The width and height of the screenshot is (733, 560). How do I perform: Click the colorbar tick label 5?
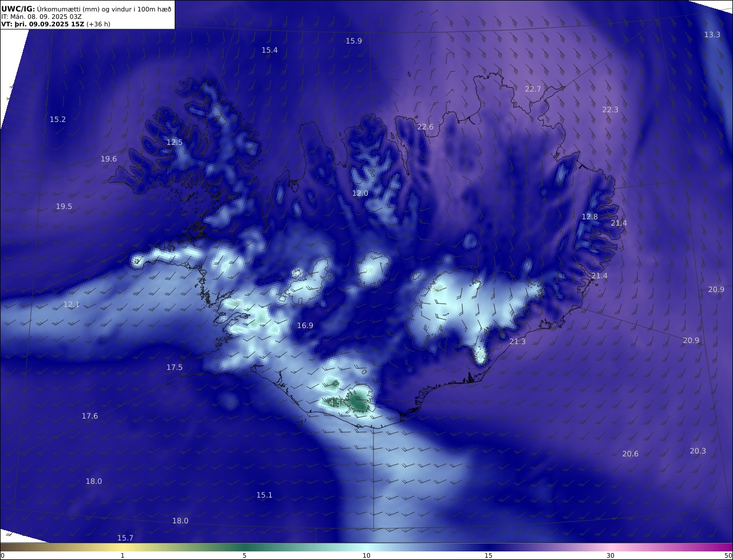click(x=245, y=555)
